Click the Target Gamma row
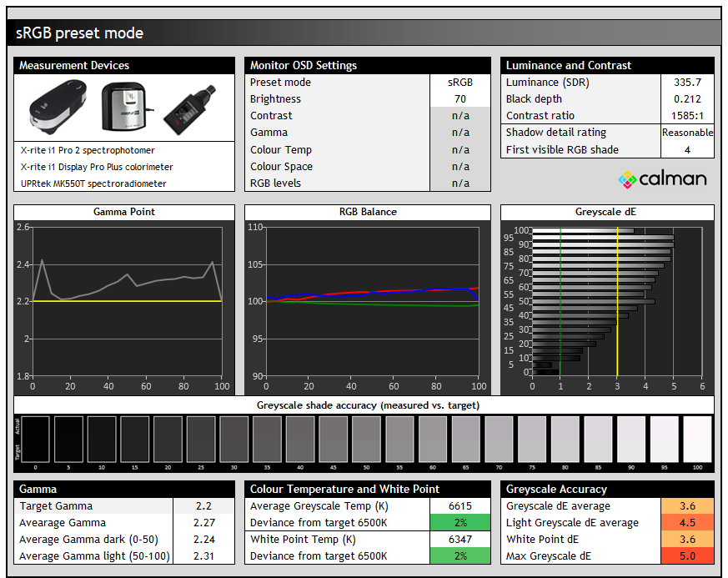Screen dimensions: 728x578 coord(95,506)
